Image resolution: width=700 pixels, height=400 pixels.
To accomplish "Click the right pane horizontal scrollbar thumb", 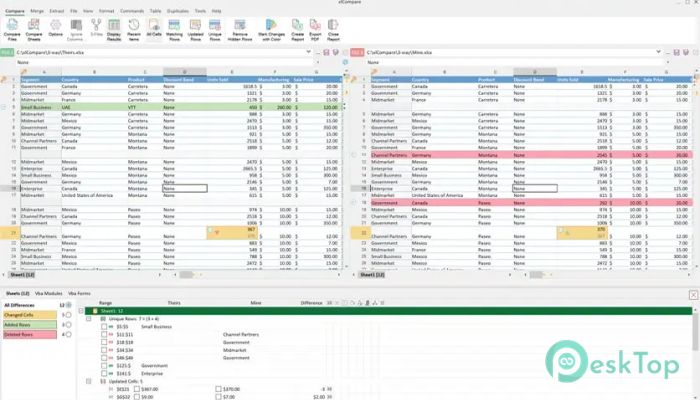I will tap(536, 275).
